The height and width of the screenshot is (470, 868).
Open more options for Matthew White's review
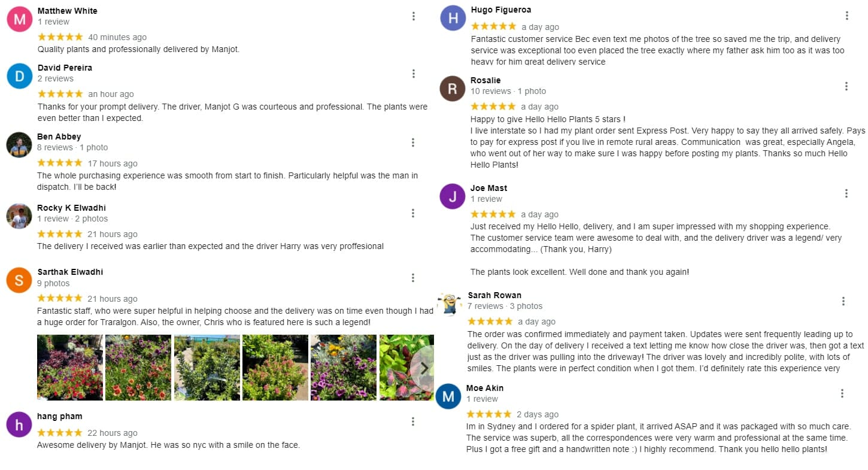[x=413, y=16]
